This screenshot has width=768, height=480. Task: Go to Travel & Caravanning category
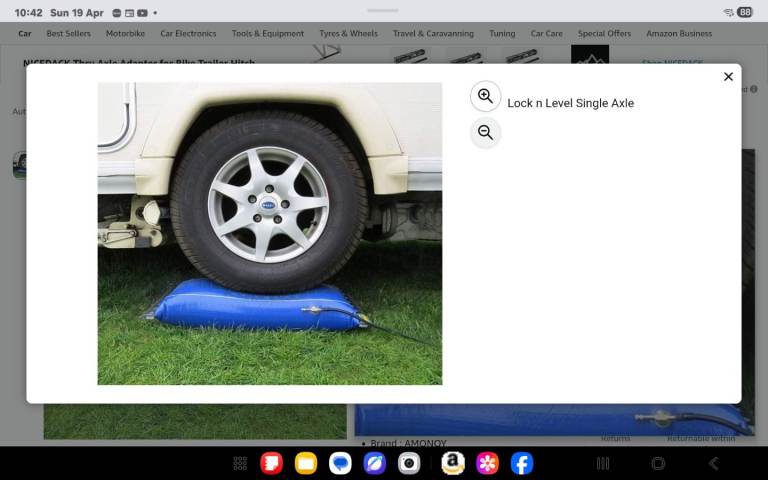click(x=433, y=33)
